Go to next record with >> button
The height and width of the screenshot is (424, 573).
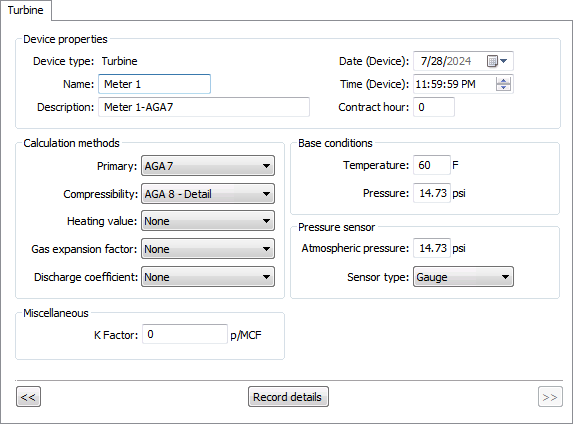[x=550, y=397]
